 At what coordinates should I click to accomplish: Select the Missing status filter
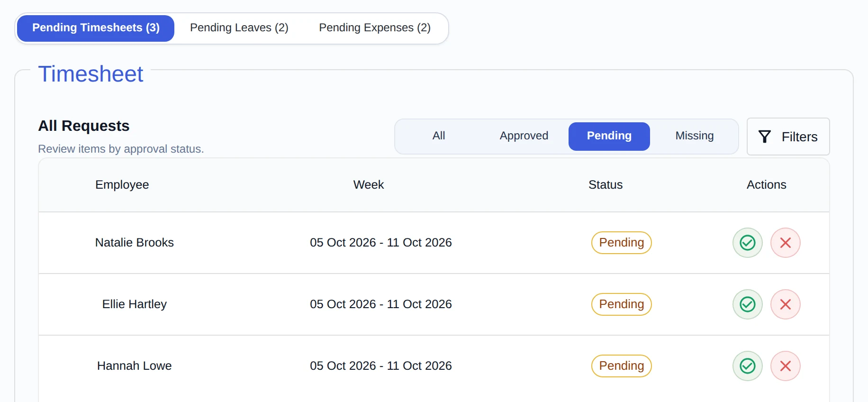pos(695,136)
